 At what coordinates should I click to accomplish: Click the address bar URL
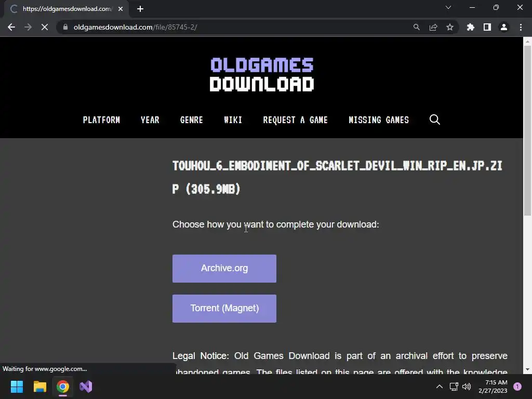click(x=136, y=27)
